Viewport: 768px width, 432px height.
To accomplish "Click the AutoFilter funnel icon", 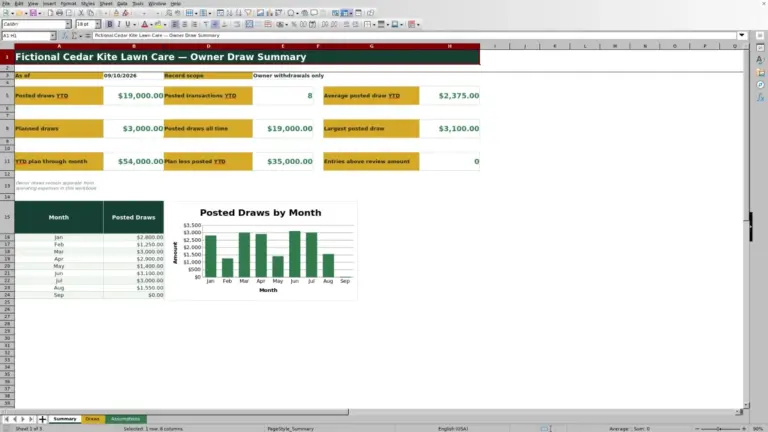I will pyautogui.click(x=248, y=13).
